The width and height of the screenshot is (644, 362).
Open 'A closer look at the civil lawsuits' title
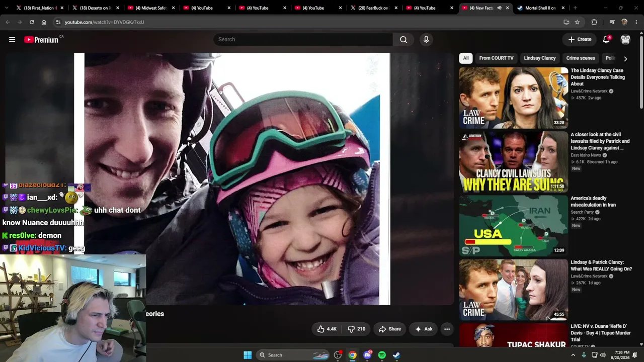tap(600, 141)
